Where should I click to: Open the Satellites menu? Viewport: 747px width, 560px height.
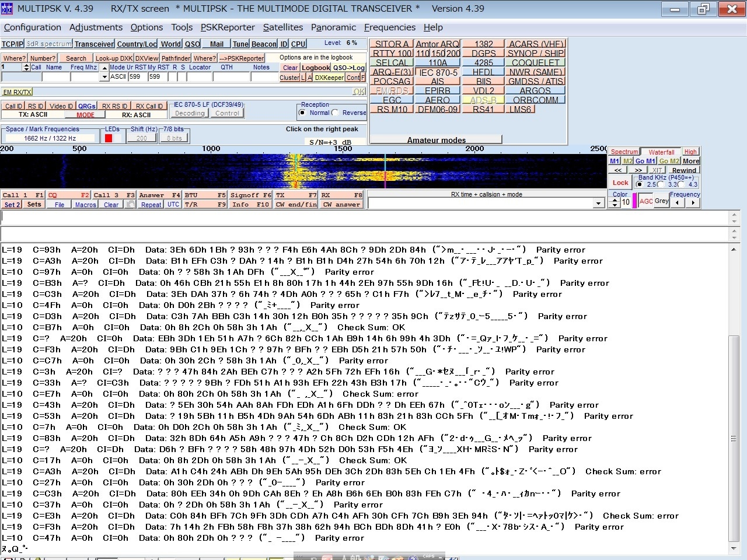(282, 27)
